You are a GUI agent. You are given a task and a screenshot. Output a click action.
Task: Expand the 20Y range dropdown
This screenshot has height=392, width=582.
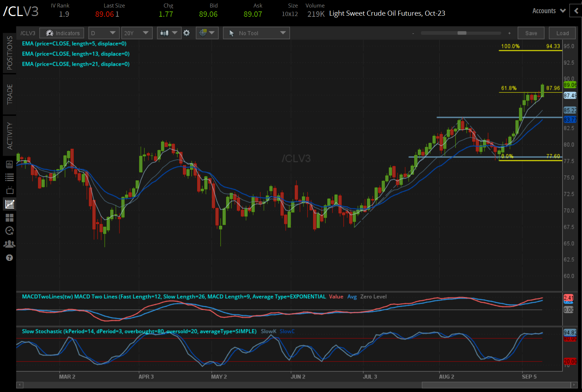point(137,33)
